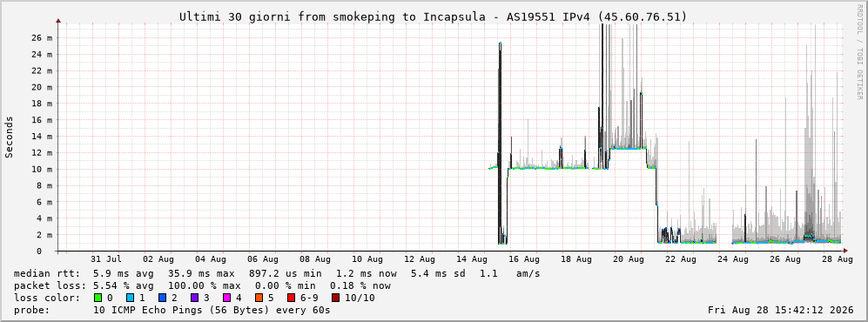
Task: Click the Seconds y-axis title
Action: (10, 137)
